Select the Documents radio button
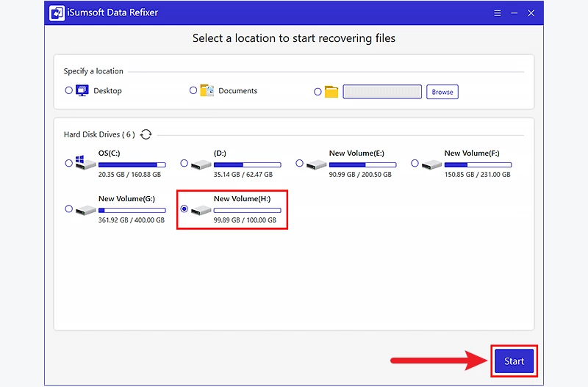The width and height of the screenshot is (588, 387). pyautogui.click(x=193, y=91)
